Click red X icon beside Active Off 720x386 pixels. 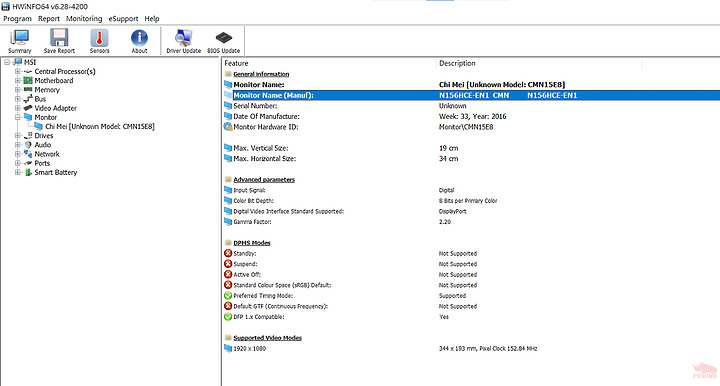[x=228, y=274]
